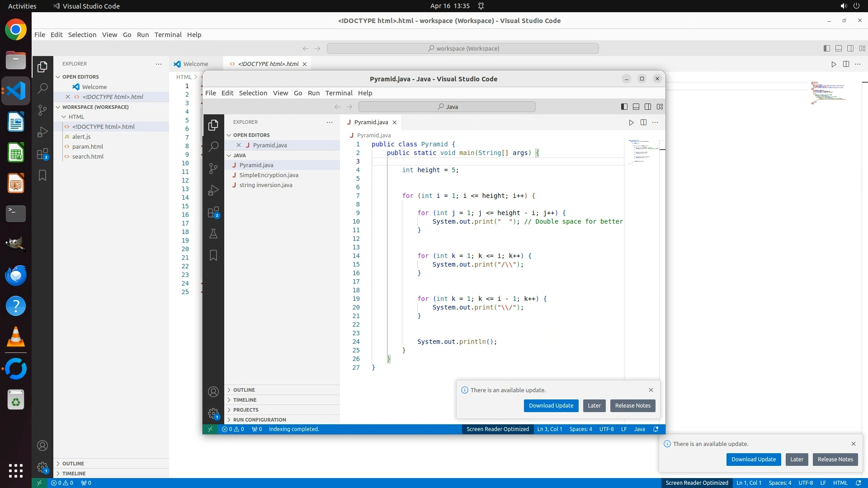Click the Java command center search box
Screen dimensions: 868x488
click(447, 107)
